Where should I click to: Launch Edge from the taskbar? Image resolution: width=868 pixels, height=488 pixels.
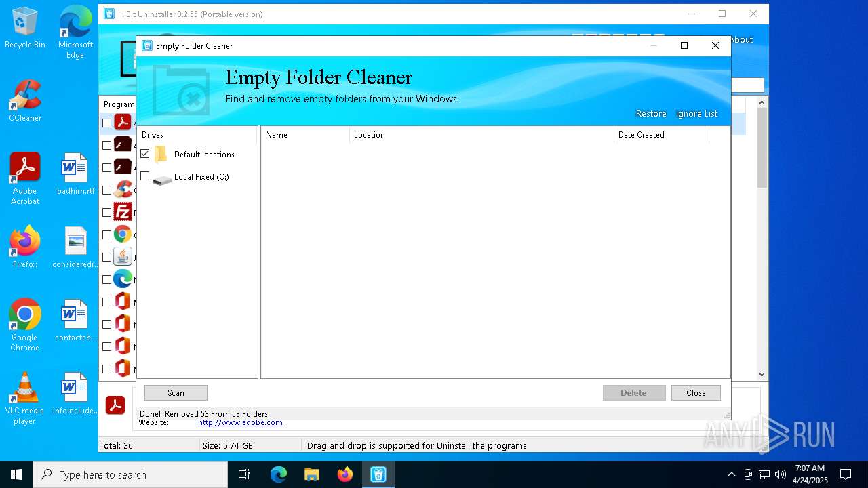pyautogui.click(x=279, y=474)
